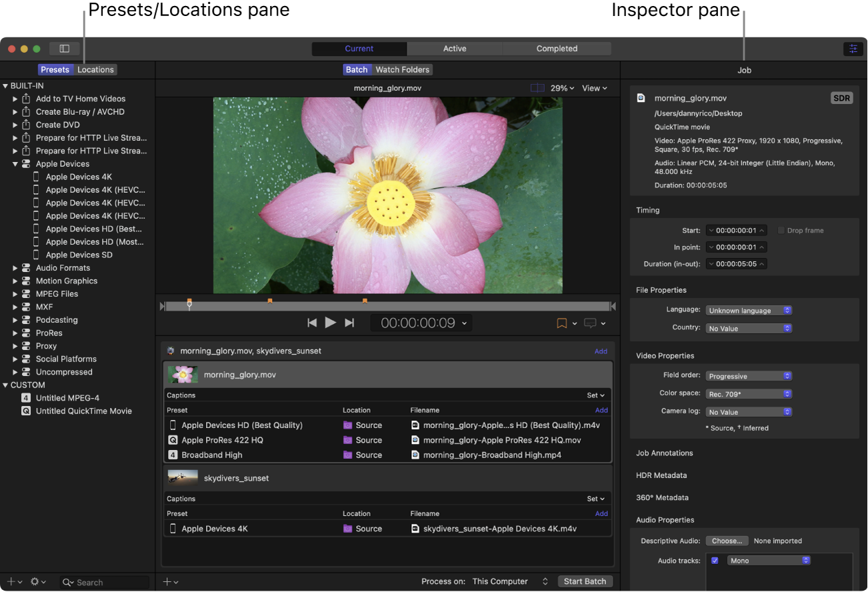Click Choose for Descriptive Audio
This screenshot has width=868, height=592.
click(x=727, y=541)
